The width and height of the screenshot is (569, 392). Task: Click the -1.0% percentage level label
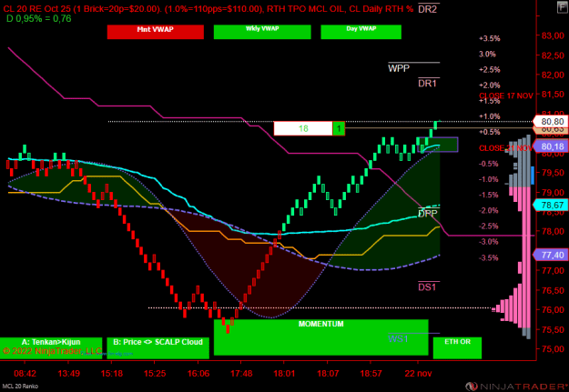point(490,179)
